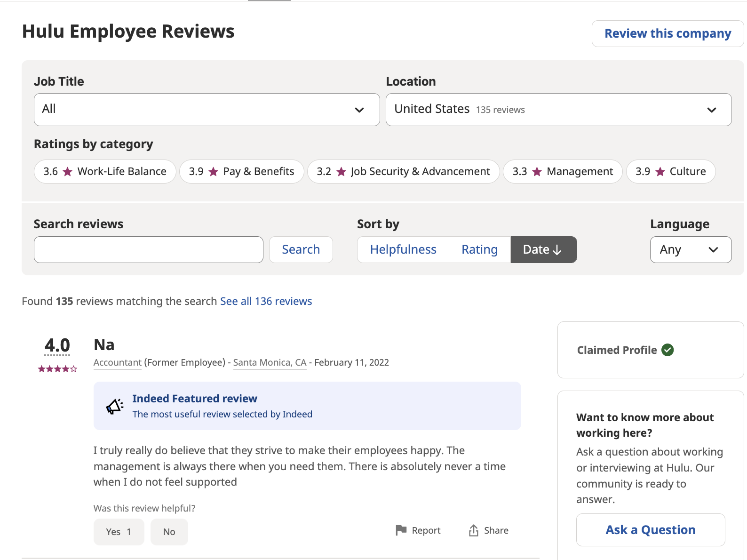Sort reviews by Rating
Image resolution: width=747 pixels, height=560 pixels.
point(479,249)
